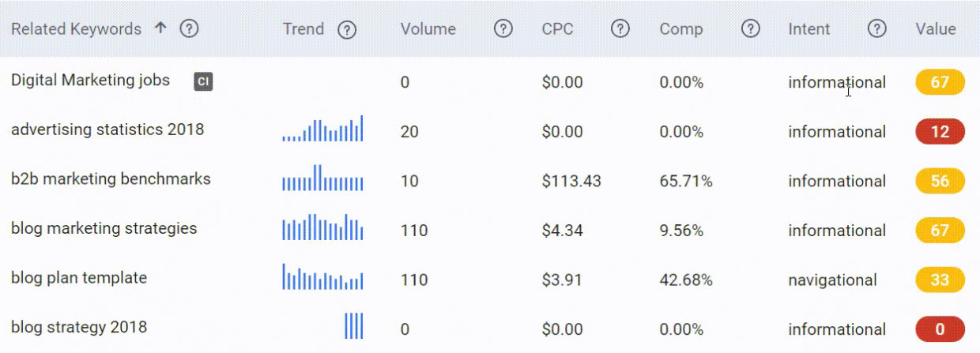Click the red value badge showing 12

point(940,132)
